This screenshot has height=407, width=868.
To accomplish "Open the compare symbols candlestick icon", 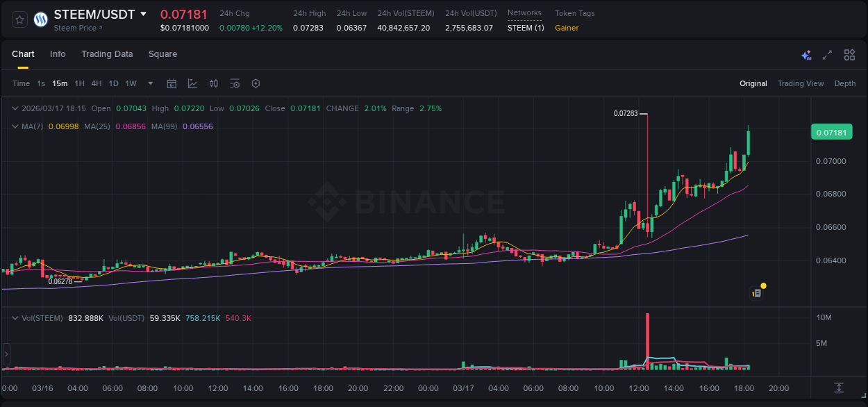I will pos(214,83).
